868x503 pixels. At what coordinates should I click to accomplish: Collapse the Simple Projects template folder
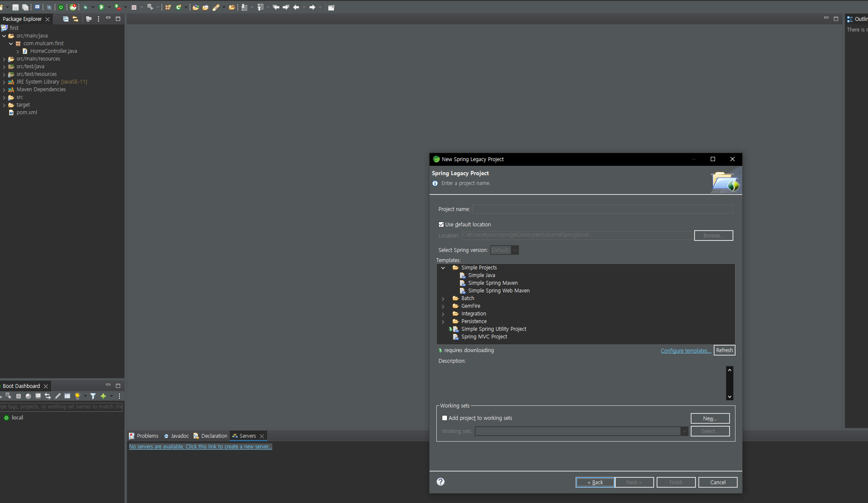pos(443,268)
